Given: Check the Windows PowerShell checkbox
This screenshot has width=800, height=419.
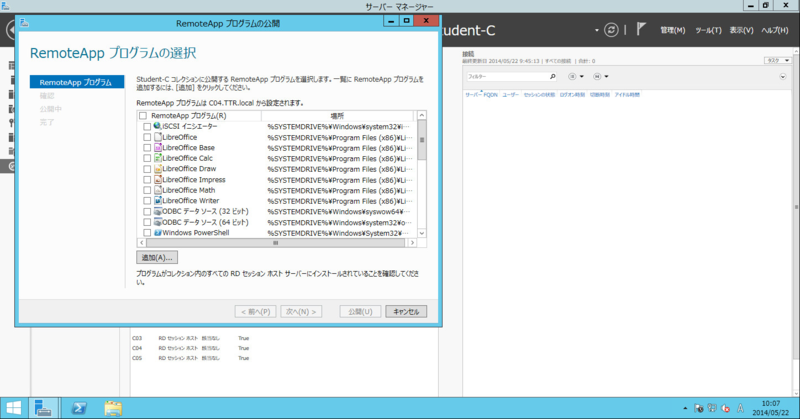Looking at the screenshot, I should 147,233.
